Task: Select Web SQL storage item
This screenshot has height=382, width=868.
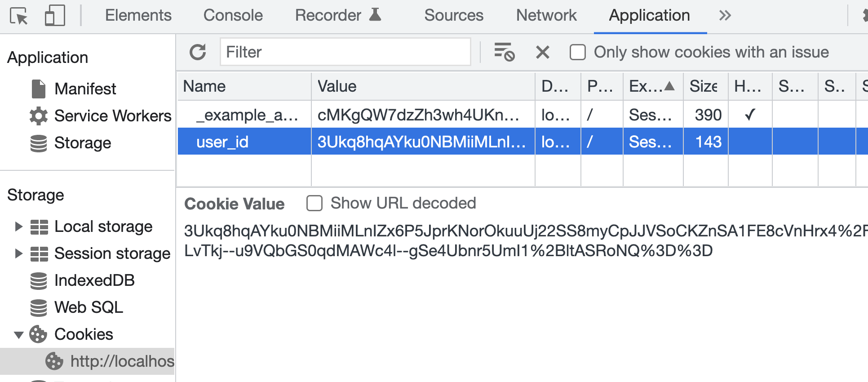Action: (89, 307)
